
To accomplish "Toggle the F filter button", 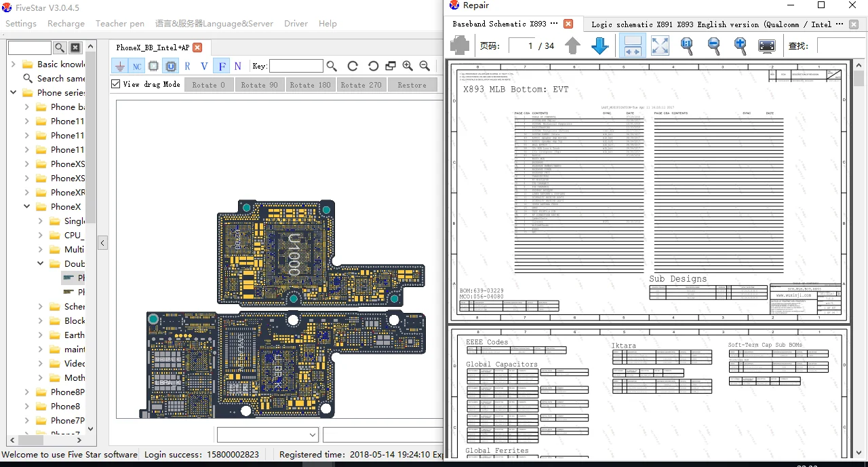I will pos(221,66).
